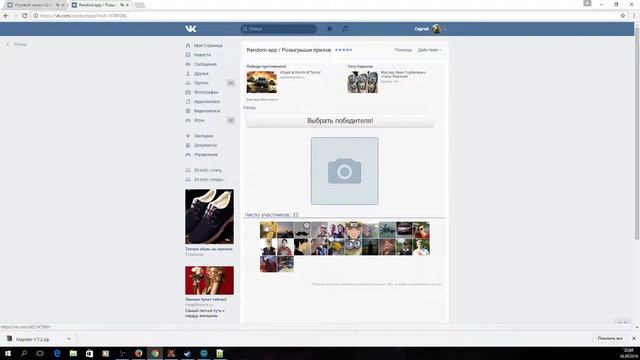
Task: Open the Тату Харьков ad image
Action: coord(362,82)
